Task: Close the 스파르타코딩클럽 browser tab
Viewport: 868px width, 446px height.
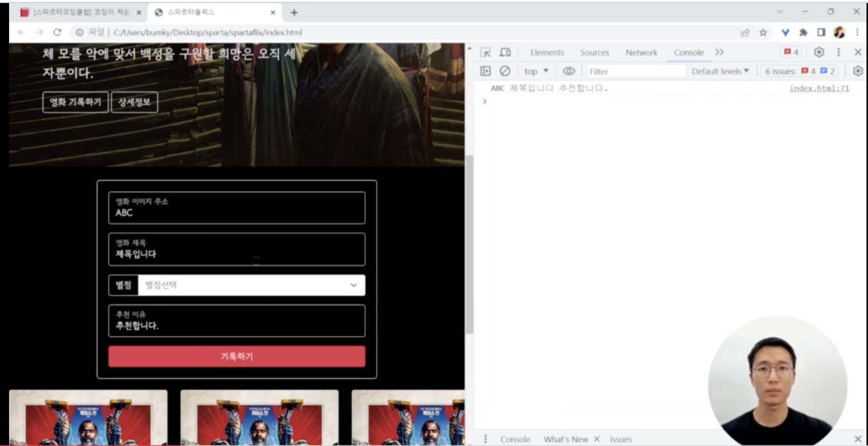Action: coord(139,12)
